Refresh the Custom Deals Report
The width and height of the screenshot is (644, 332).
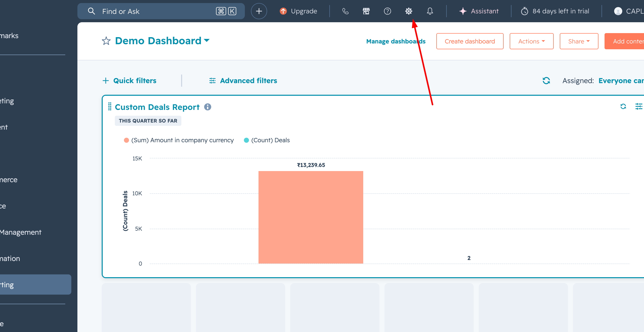pos(623,107)
